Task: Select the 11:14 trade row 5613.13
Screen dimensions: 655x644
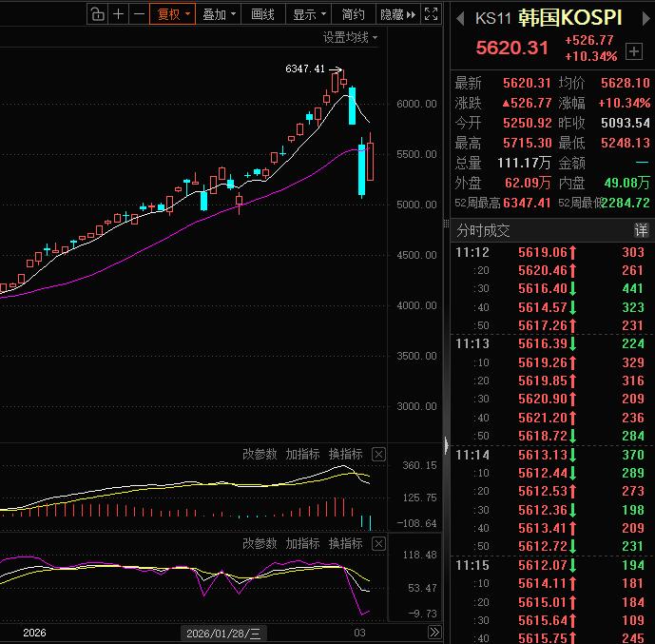Action: pos(552,455)
